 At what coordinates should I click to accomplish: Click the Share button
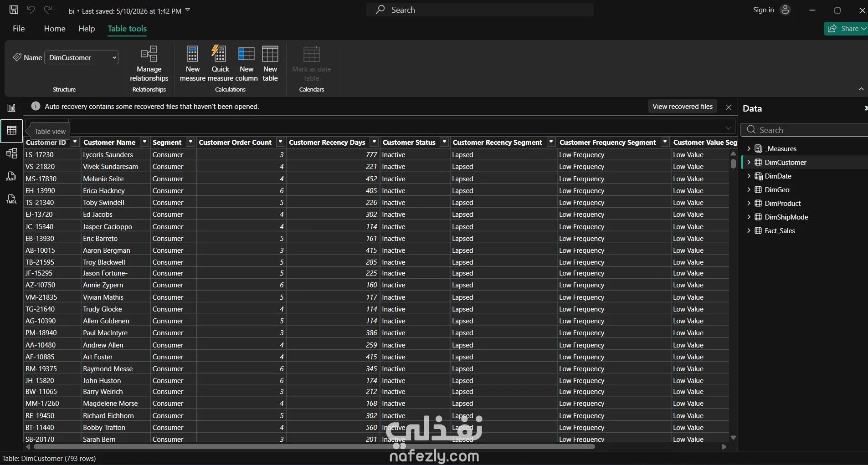pyautogui.click(x=846, y=28)
